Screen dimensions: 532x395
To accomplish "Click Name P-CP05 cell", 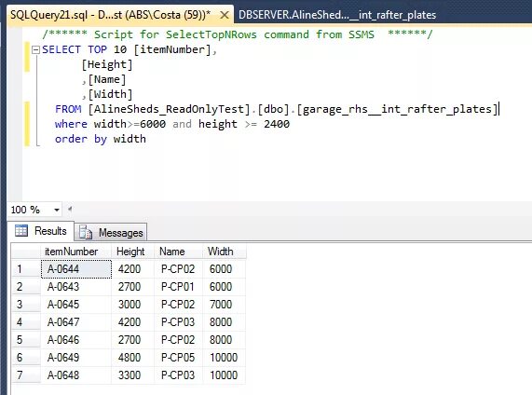I will [x=179, y=358].
